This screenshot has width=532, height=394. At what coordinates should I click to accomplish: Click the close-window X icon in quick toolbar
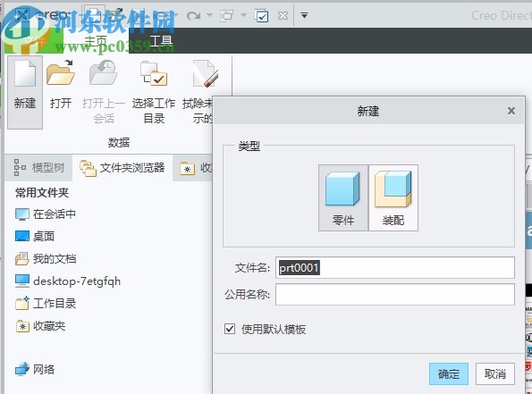tap(283, 15)
